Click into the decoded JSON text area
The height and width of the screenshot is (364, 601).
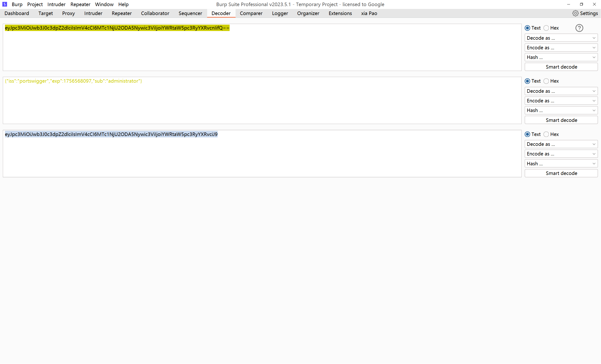[x=262, y=101]
